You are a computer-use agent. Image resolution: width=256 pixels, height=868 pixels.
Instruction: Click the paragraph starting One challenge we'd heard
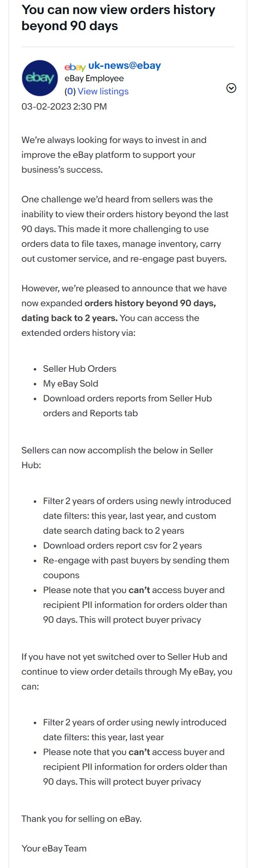coord(125,229)
